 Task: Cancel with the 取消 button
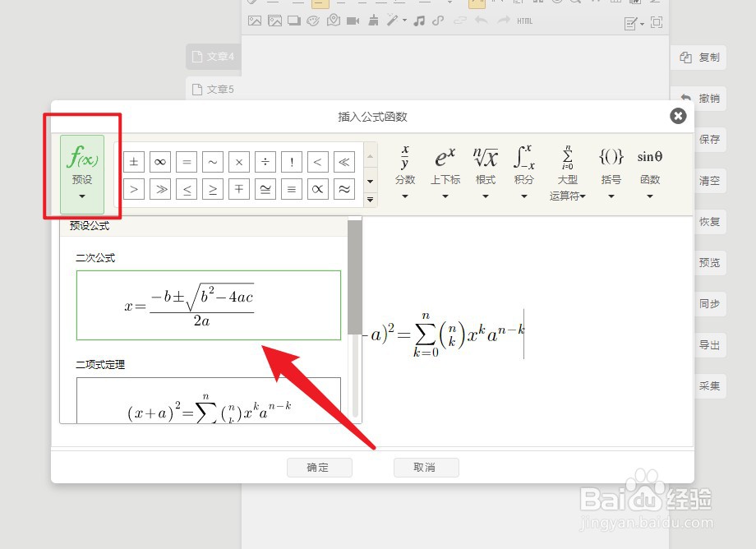[426, 467]
